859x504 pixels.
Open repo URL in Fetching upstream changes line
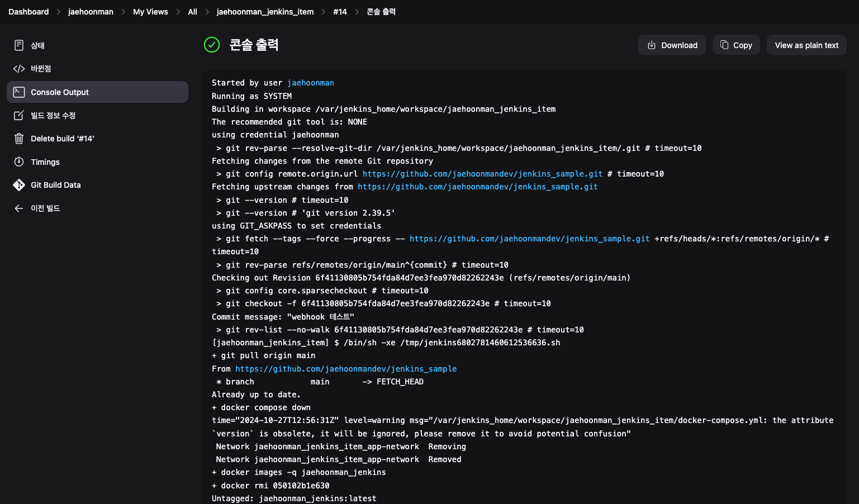pyautogui.click(x=478, y=187)
